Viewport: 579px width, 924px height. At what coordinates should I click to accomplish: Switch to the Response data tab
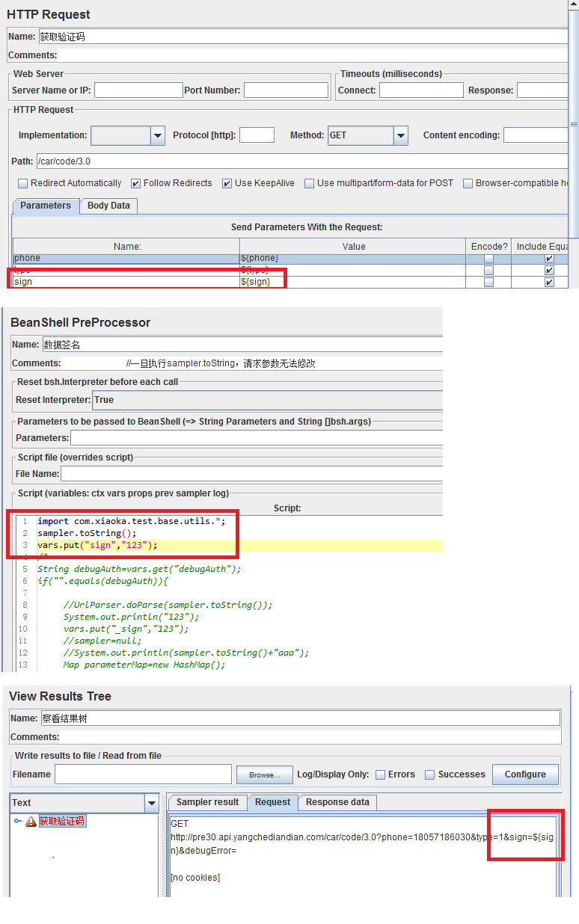click(337, 802)
